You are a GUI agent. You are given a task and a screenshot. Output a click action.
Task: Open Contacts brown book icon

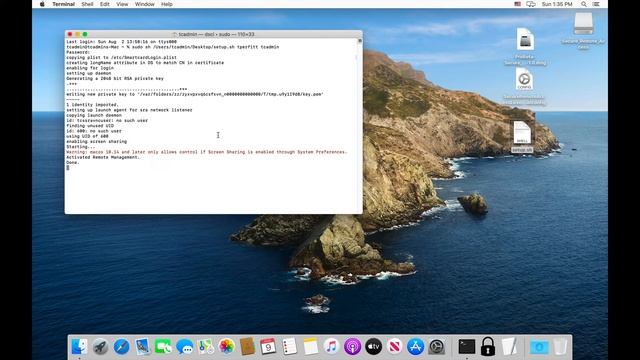247,347
